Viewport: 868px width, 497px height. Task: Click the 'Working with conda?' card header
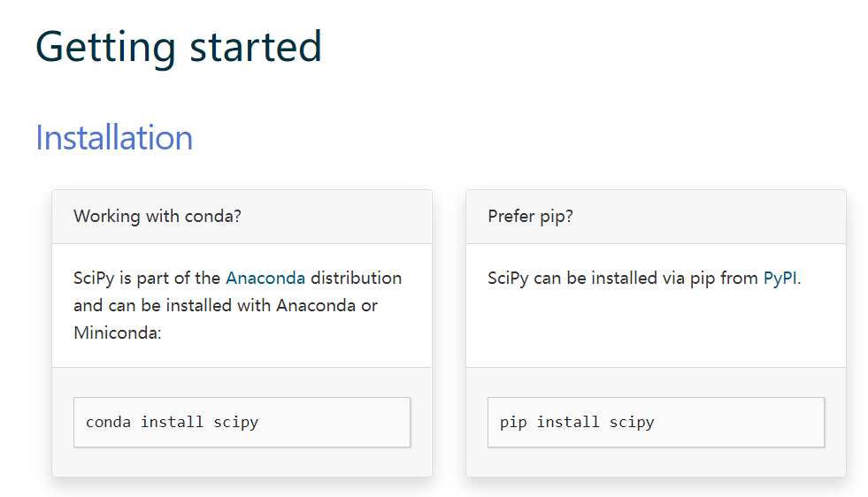pos(157,217)
